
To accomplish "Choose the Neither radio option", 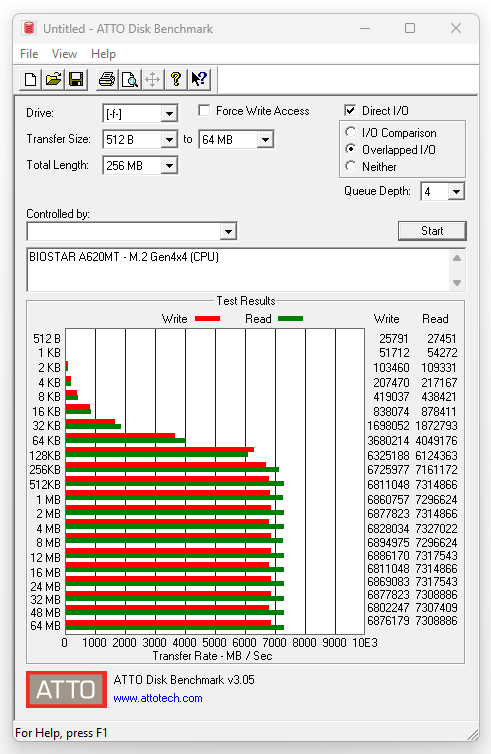I will click(351, 166).
